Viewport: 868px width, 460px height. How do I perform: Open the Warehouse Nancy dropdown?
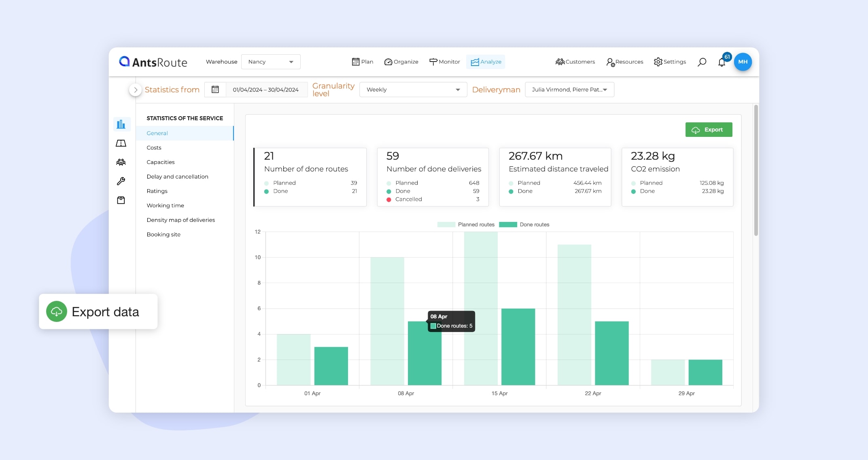pos(271,62)
